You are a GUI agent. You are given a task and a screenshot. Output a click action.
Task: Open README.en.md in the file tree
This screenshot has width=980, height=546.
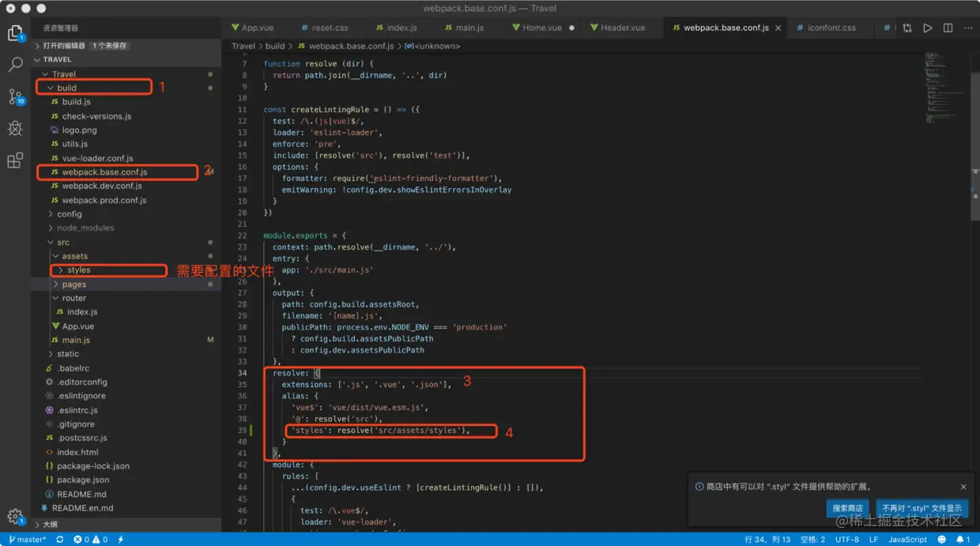click(82, 508)
